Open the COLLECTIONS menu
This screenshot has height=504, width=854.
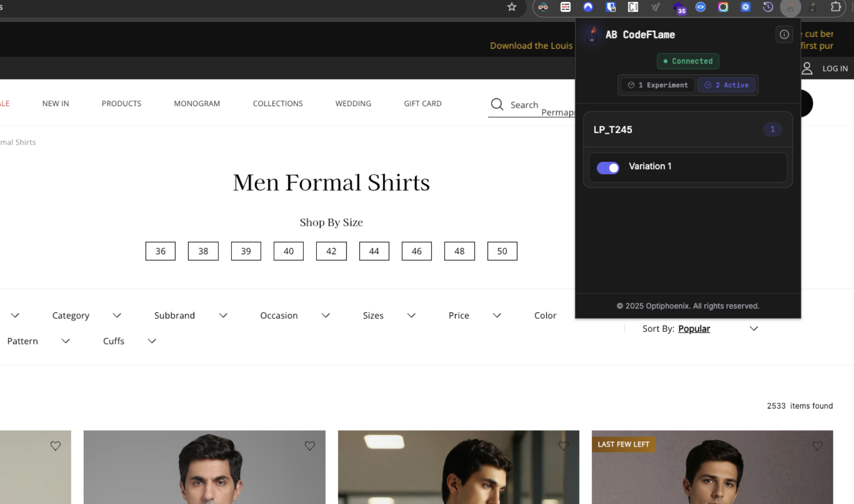point(278,103)
